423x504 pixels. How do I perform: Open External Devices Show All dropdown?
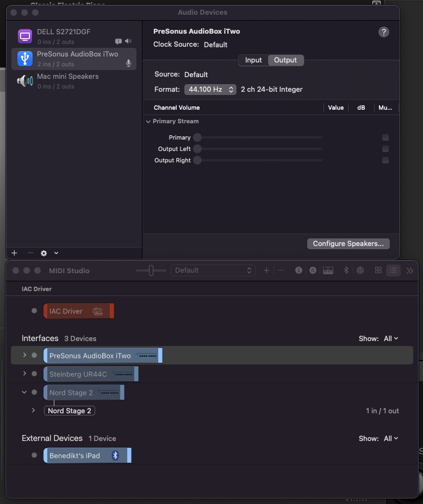click(x=391, y=438)
